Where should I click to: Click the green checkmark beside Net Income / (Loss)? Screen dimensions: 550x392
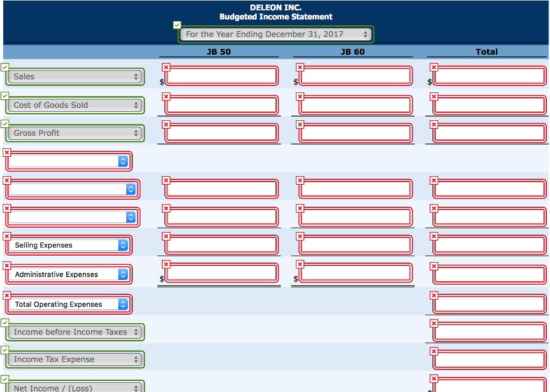pyautogui.click(x=5, y=379)
